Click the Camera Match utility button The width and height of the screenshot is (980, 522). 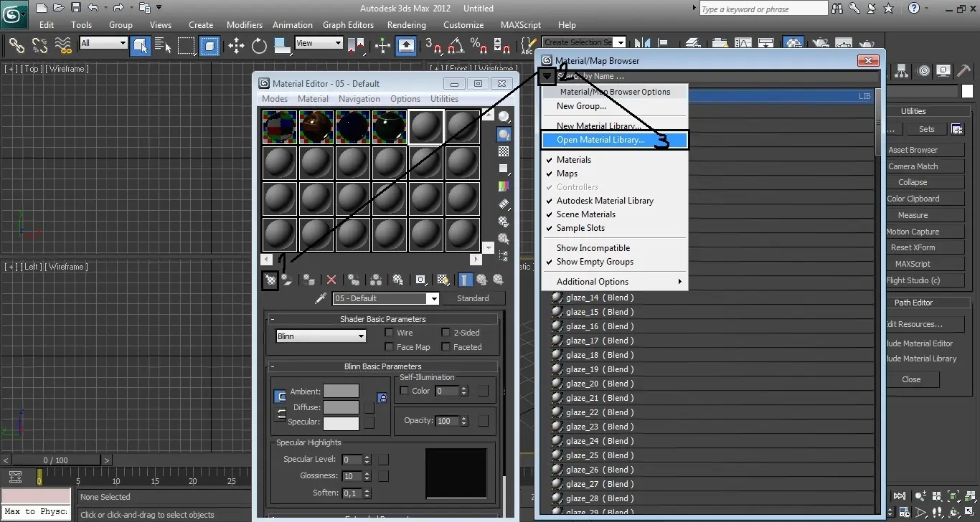point(913,166)
